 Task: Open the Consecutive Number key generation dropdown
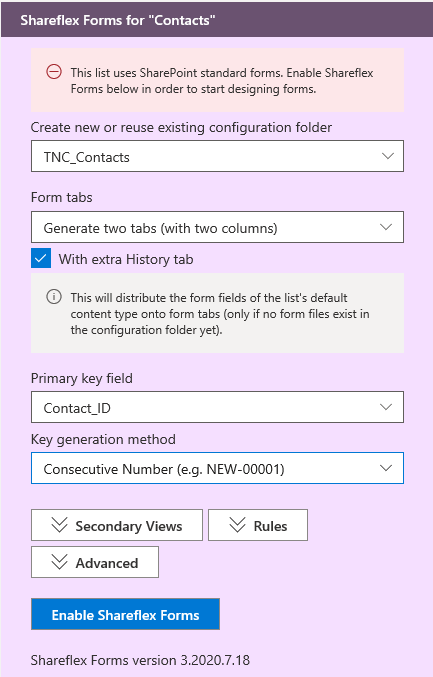217,468
